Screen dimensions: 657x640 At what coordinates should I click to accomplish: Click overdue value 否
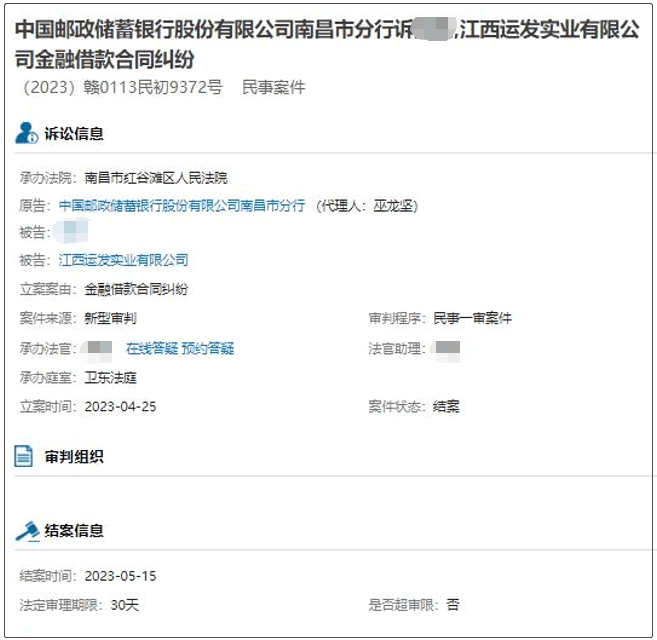453,605
